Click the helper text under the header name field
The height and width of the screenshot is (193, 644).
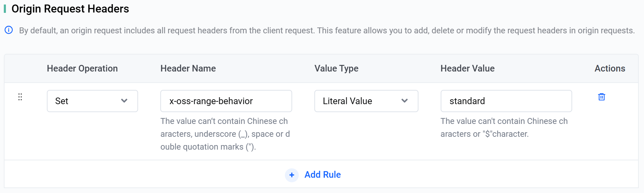pos(225,134)
